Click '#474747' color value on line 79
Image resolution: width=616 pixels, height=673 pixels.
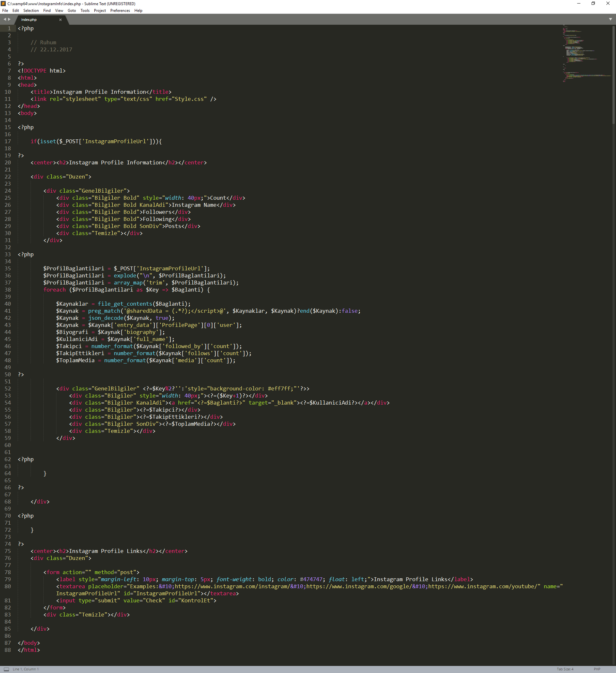[x=311, y=579]
